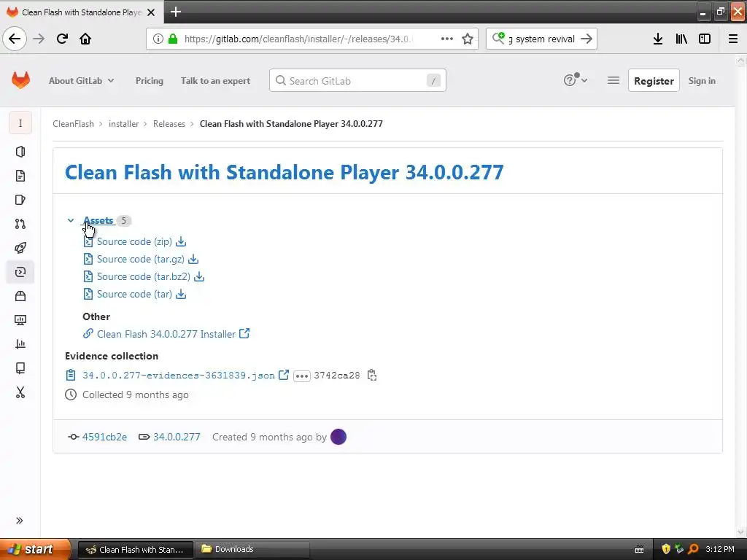This screenshot has width=747, height=560.
Task: Toggle the Firefox sidebar view
Action: click(x=705, y=39)
